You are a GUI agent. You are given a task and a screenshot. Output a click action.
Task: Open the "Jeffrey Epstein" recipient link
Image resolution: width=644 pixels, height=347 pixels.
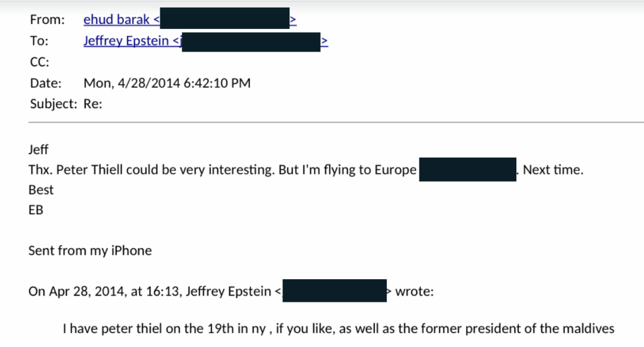click(126, 41)
